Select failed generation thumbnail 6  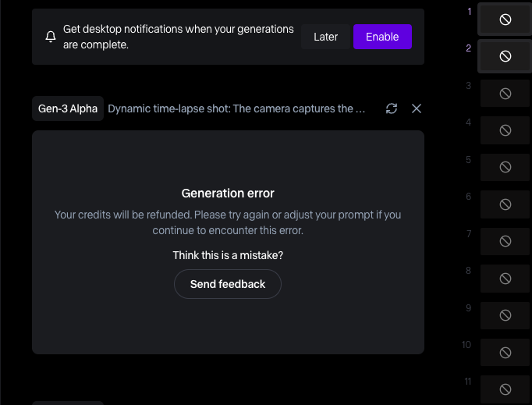pos(505,204)
